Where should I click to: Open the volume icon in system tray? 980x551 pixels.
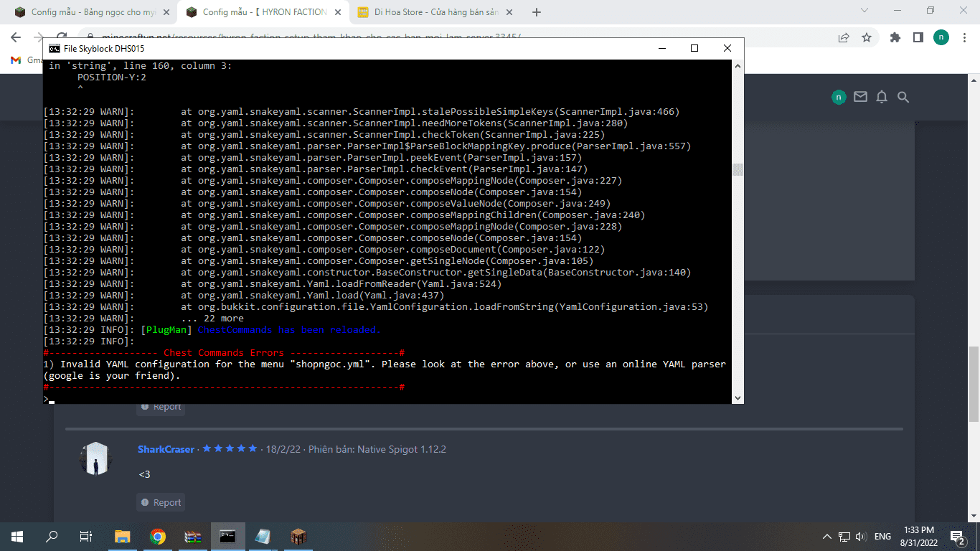(862, 536)
